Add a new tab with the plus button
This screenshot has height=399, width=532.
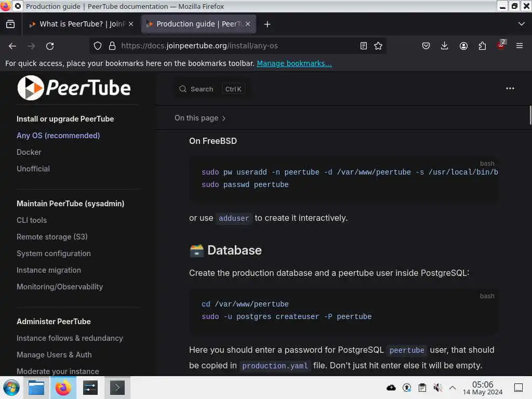point(267,24)
